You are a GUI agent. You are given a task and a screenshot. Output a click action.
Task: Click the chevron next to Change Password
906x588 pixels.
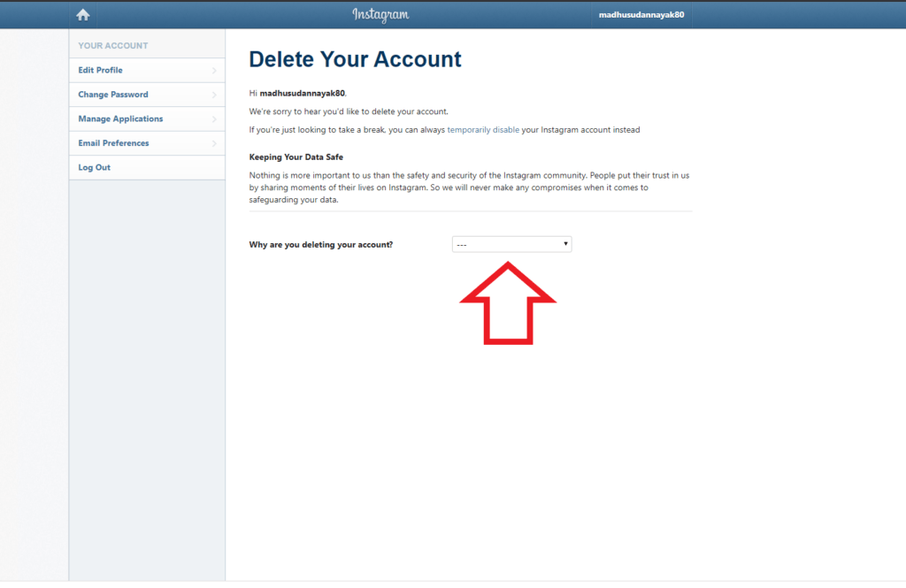214,95
